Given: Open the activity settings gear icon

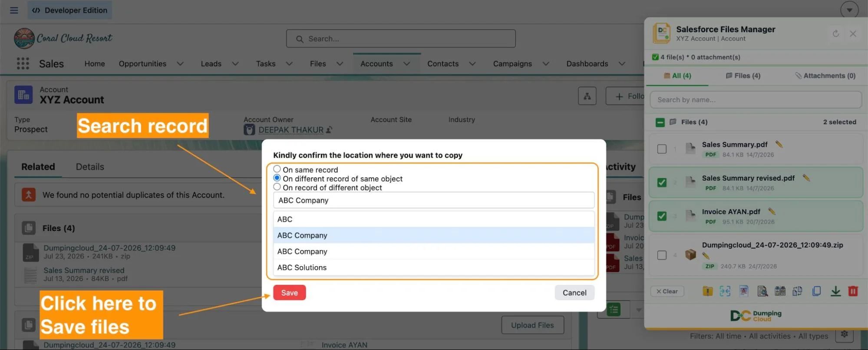Looking at the screenshot, I should click(x=844, y=334).
